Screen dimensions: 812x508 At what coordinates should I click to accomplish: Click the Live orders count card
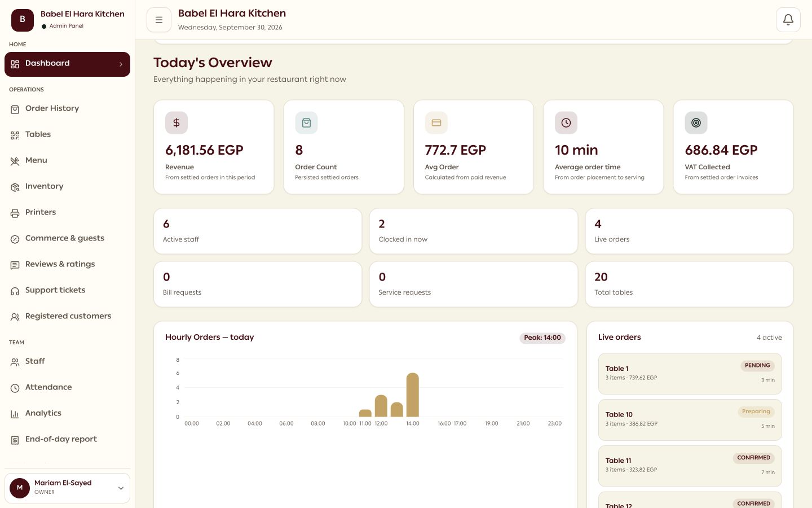pyautogui.click(x=689, y=231)
